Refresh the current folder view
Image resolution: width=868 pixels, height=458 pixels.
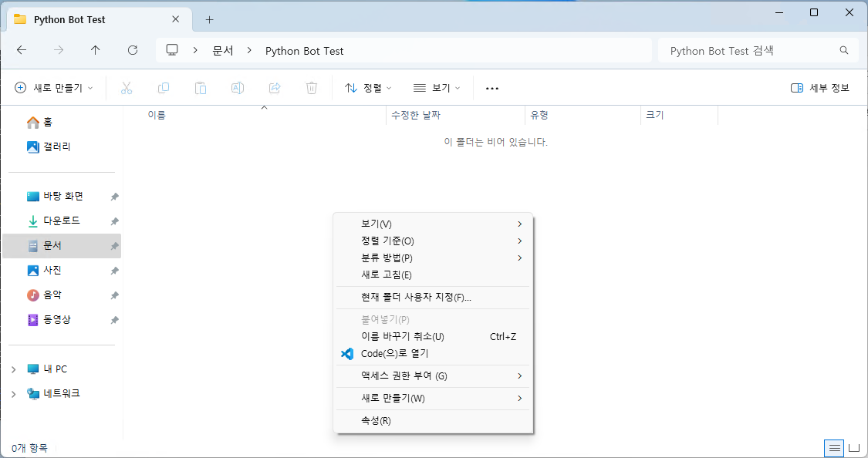point(132,50)
